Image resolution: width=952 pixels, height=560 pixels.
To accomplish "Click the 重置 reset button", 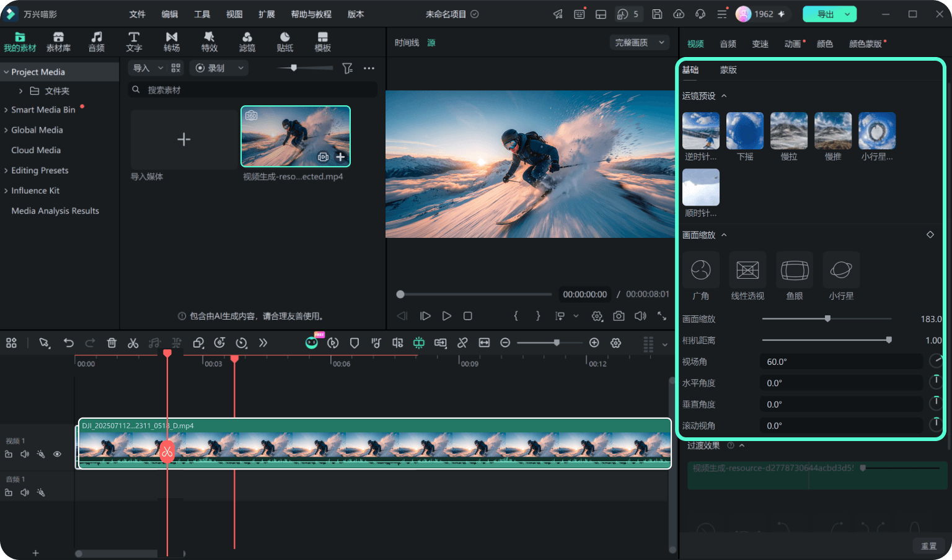I will 929,546.
